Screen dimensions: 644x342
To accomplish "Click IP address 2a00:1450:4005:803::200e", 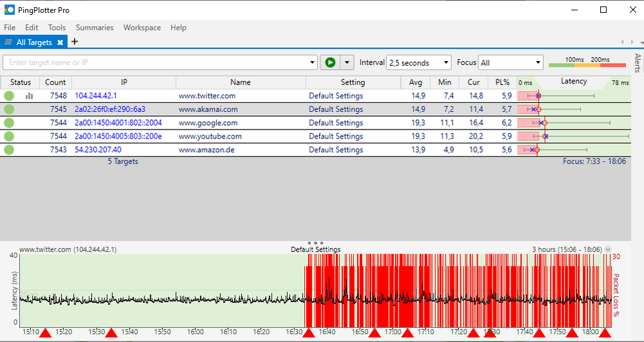I will pos(118,137).
